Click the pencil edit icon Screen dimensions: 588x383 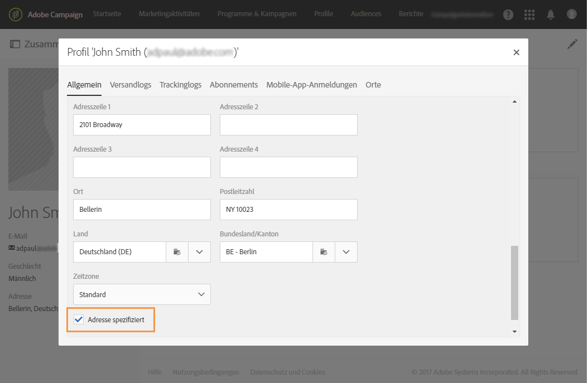(x=572, y=44)
